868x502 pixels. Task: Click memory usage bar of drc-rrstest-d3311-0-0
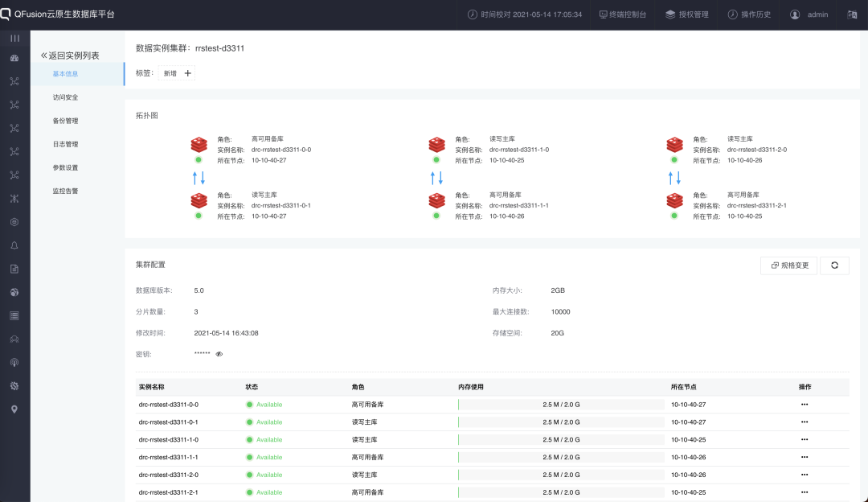[561, 405]
